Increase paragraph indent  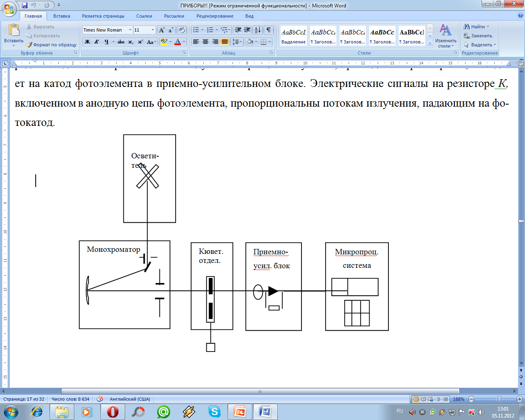coord(247,30)
